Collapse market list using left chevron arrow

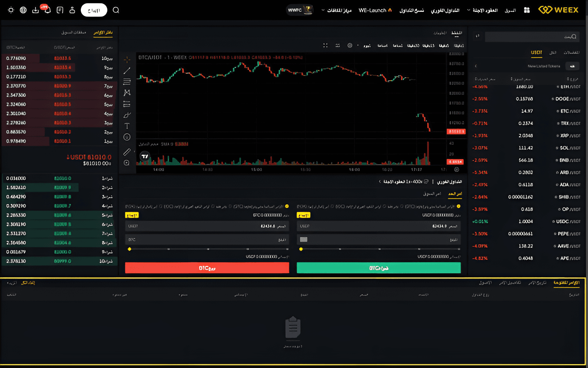click(476, 66)
